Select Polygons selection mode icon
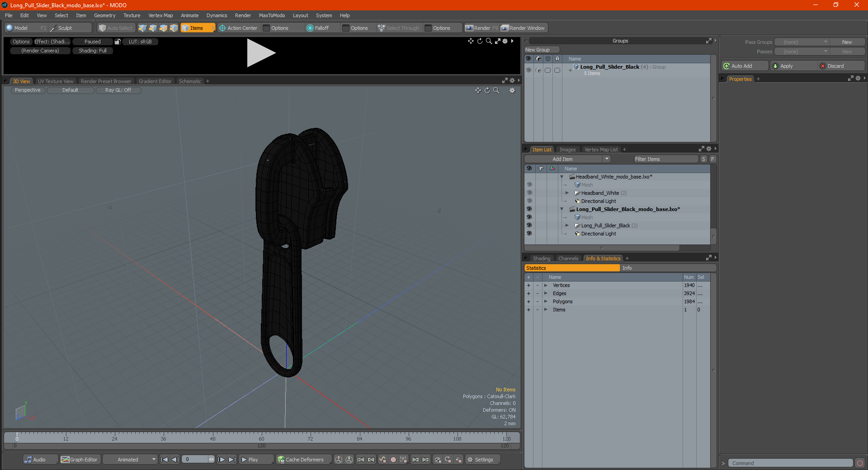 pyautogui.click(x=163, y=28)
